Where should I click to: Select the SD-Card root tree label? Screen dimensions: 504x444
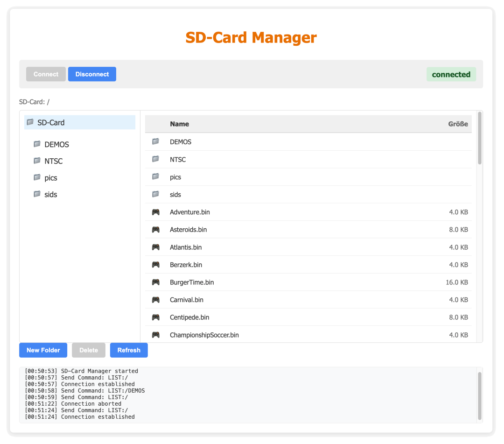click(51, 122)
